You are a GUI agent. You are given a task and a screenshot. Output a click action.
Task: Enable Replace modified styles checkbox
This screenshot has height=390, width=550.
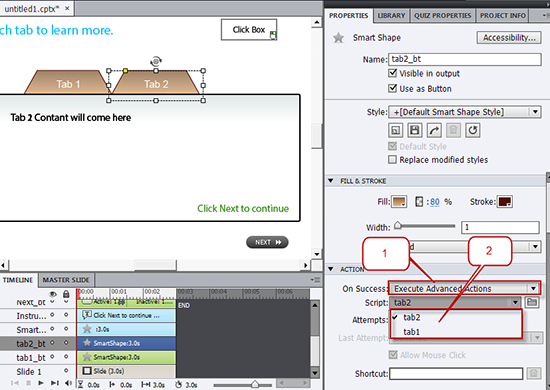click(x=393, y=160)
